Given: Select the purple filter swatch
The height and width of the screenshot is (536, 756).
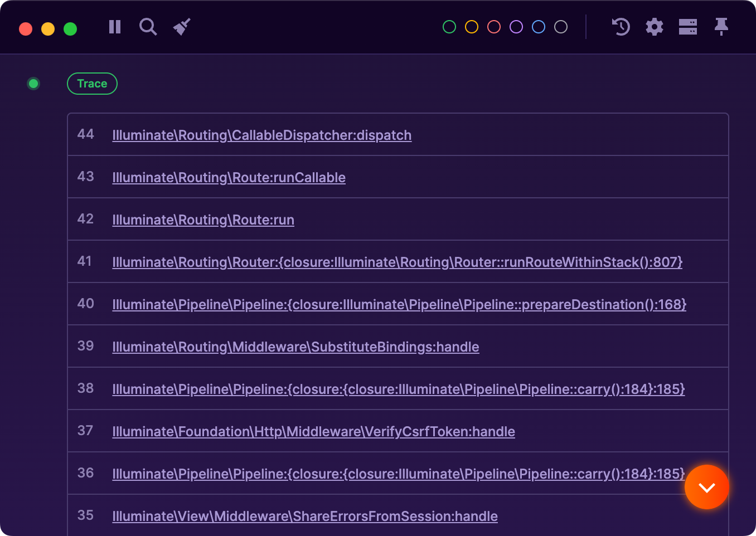Looking at the screenshot, I should pos(516,27).
